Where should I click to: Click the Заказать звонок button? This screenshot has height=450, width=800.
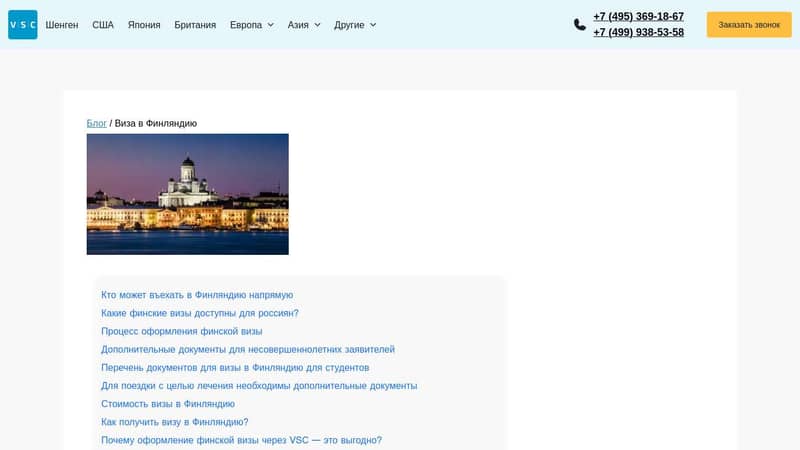[749, 24]
